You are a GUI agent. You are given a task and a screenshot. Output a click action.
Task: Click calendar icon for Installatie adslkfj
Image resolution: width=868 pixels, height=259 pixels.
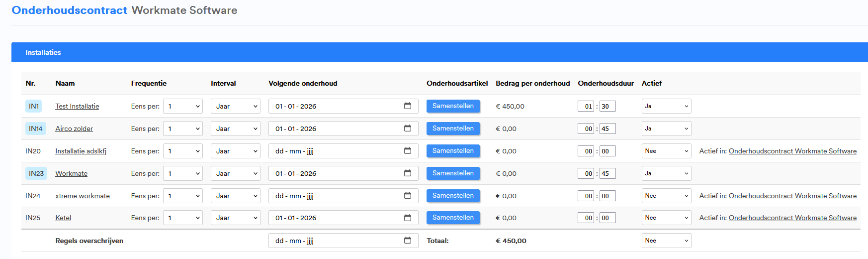pyautogui.click(x=408, y=151)
